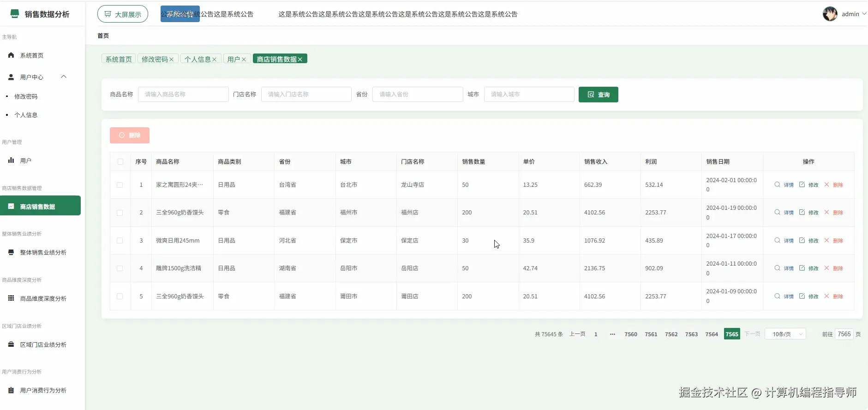The image size is (868, 410).
Task: Delete (删除) the 雕牌1500g洗洁精 row
Action: click(x=833, y=268)
